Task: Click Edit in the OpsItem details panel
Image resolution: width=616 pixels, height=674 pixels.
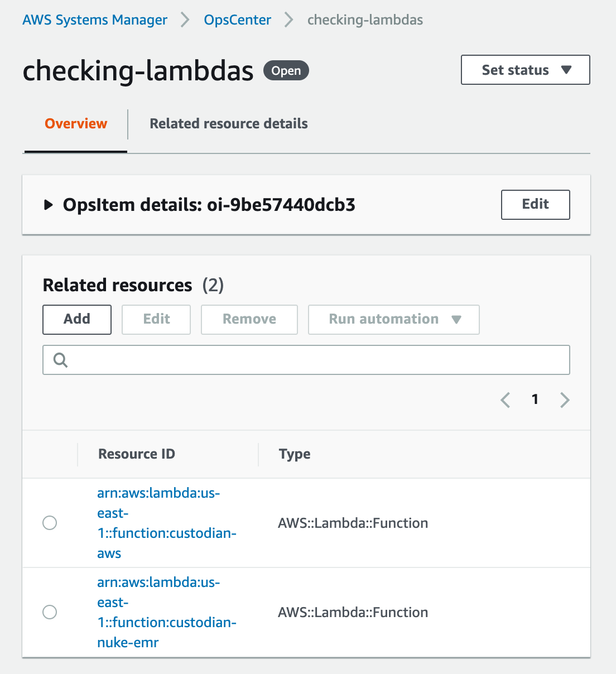Action: click(536, 204)
